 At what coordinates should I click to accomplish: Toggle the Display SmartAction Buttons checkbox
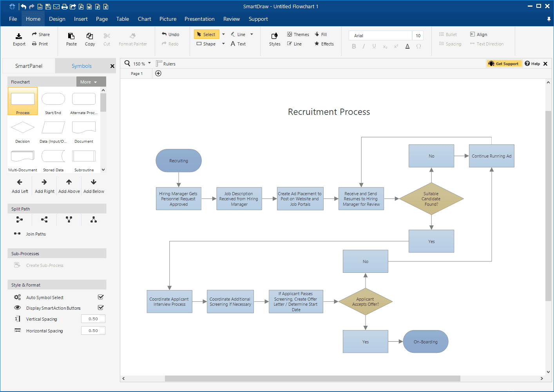click(x=101, y=308)
